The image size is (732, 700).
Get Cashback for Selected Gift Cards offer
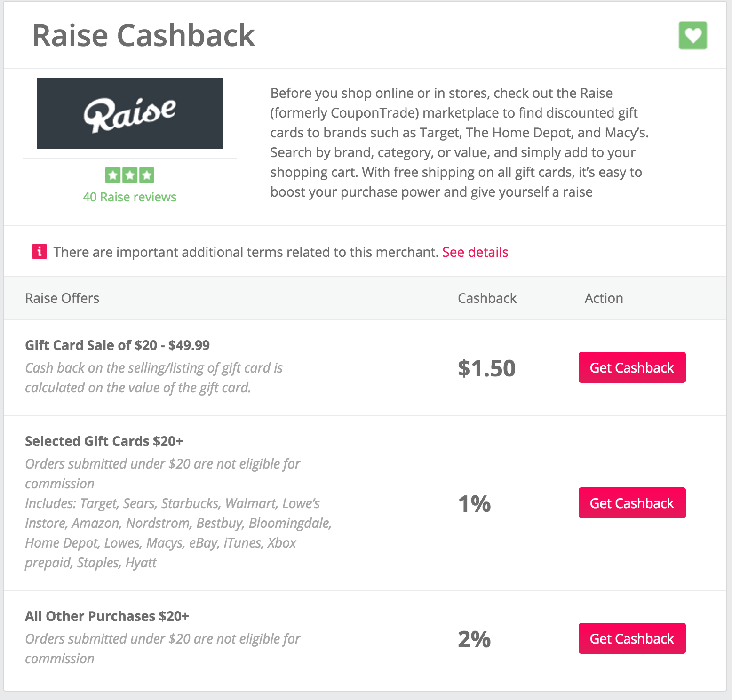tap(632, 503)
